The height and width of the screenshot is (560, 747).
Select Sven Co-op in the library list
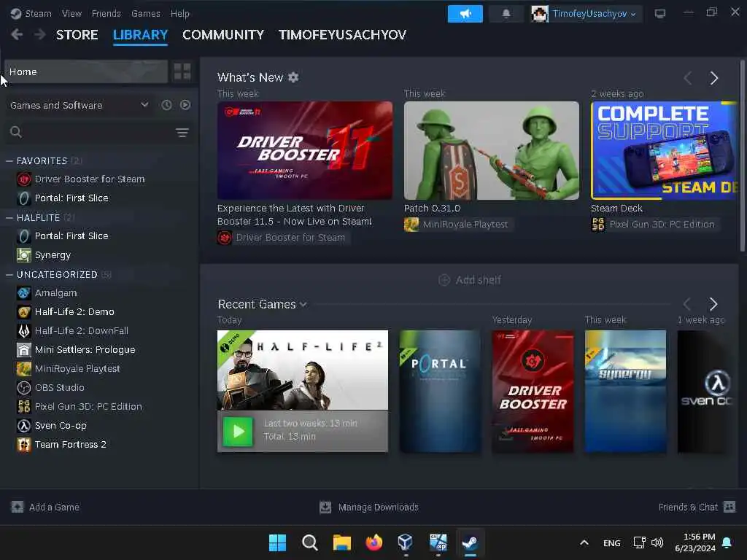point(61,425)
